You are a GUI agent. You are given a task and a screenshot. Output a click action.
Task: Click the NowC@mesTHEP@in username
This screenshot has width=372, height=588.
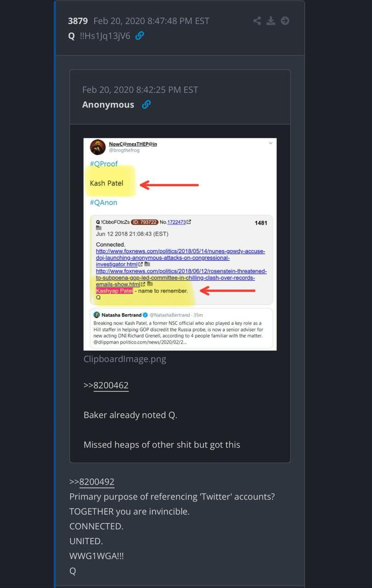click(133, 144)
